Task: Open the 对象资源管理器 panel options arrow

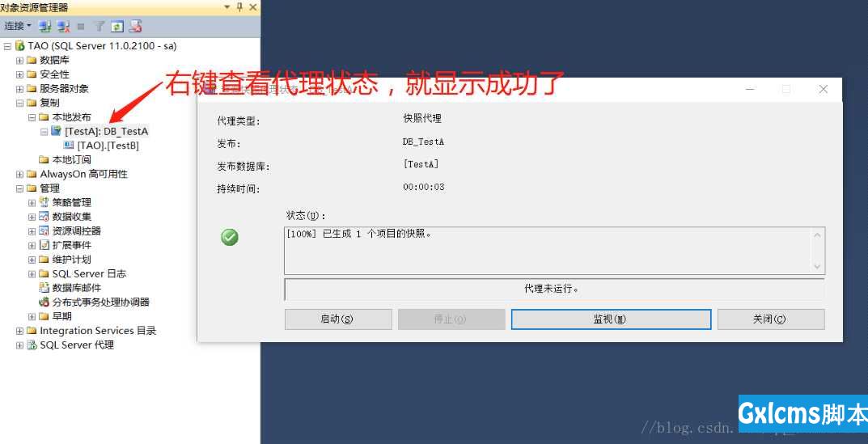Action: tap(227, 7)
